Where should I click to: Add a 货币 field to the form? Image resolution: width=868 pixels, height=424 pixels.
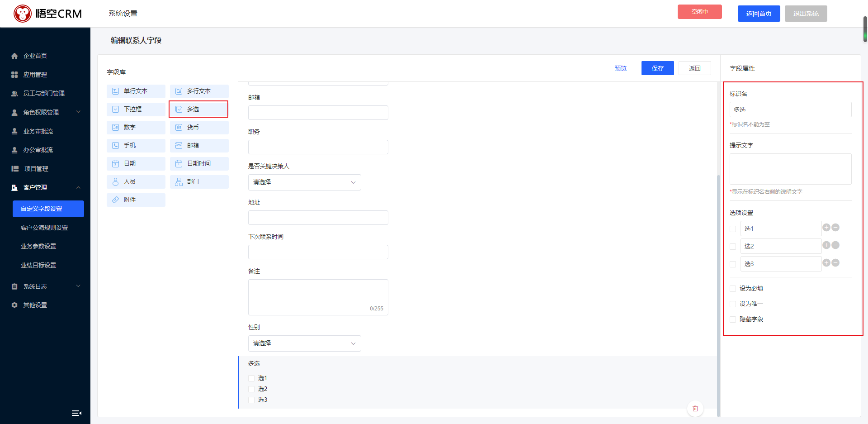click(x=199, y=127)
